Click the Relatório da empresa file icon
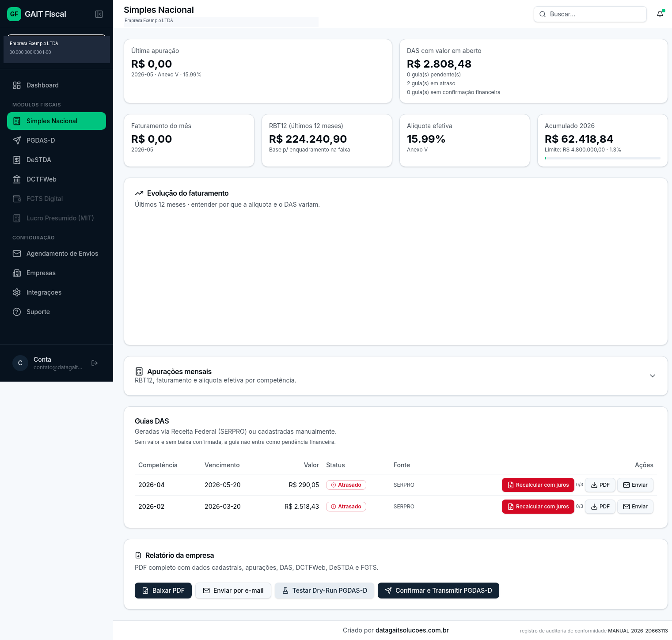Screen dimensions: 672x640 (x=138, y=555)
